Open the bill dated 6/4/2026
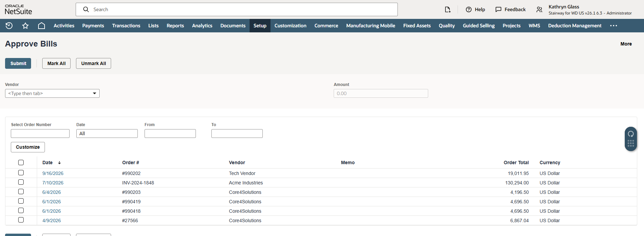Screen dimensions: 644x236 [51, 192]
